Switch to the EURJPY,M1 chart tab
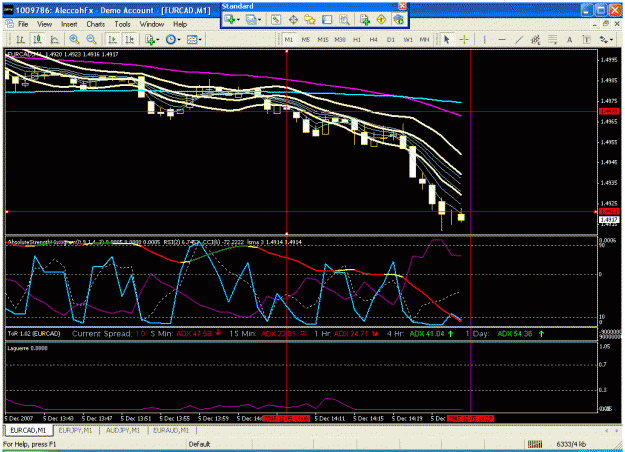 (x=75, y=430)
